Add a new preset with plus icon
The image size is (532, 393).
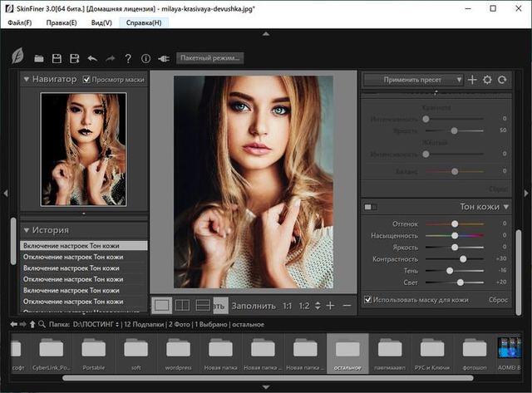click(x=472, y=80)
